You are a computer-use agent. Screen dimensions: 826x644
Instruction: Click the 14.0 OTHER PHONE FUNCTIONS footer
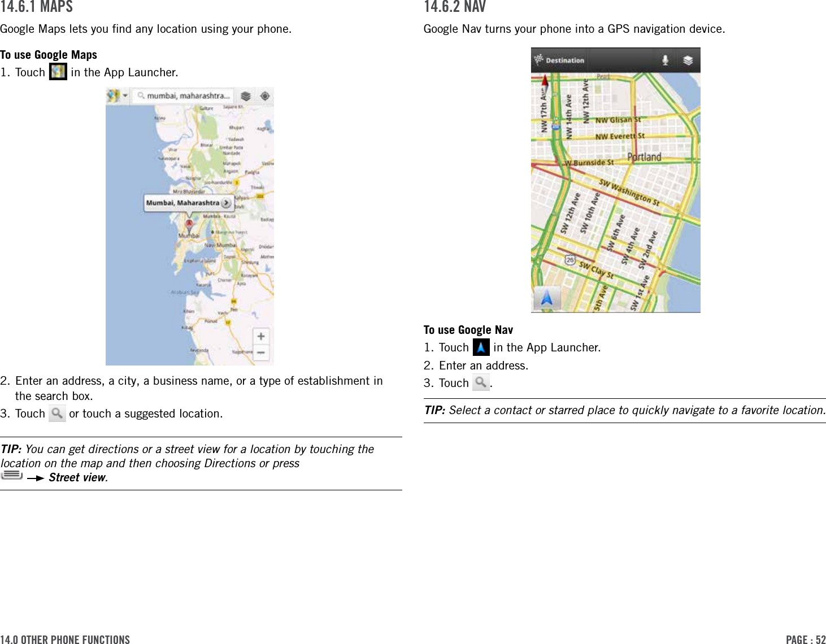click(x=65, y=639)
